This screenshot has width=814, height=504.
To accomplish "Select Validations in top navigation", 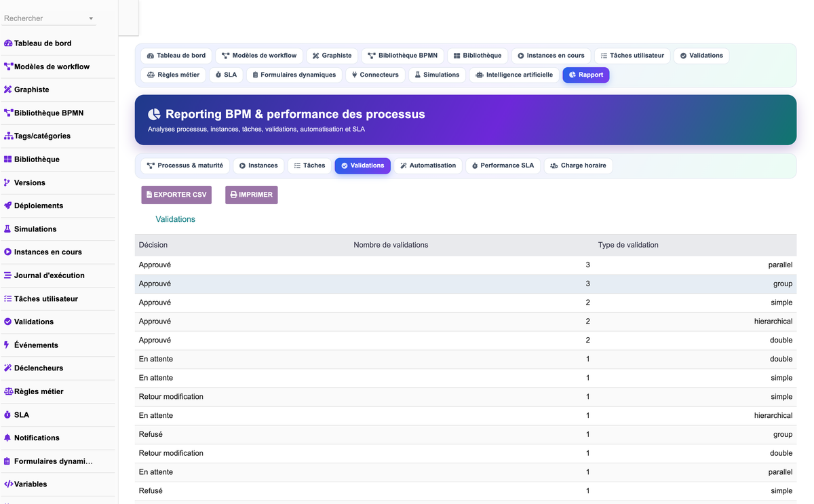I will (x=701, y=56).
